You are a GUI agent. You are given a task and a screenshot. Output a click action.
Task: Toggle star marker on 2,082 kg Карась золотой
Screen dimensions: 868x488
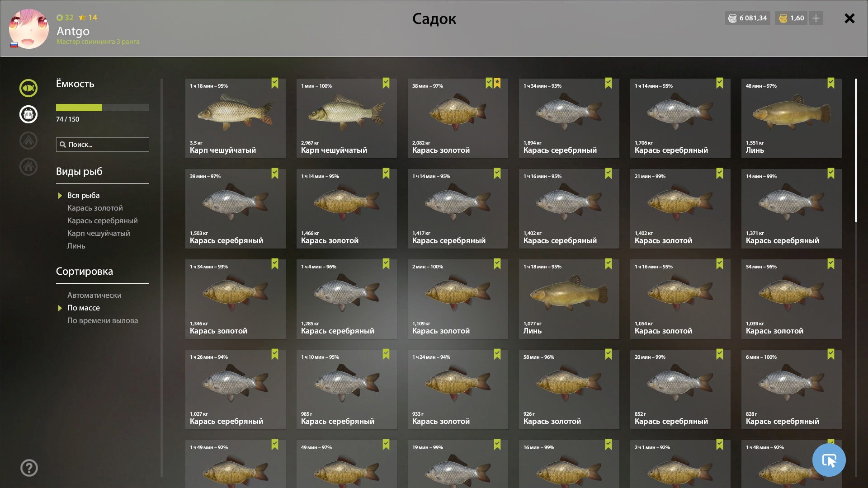[x=497, y=83]
